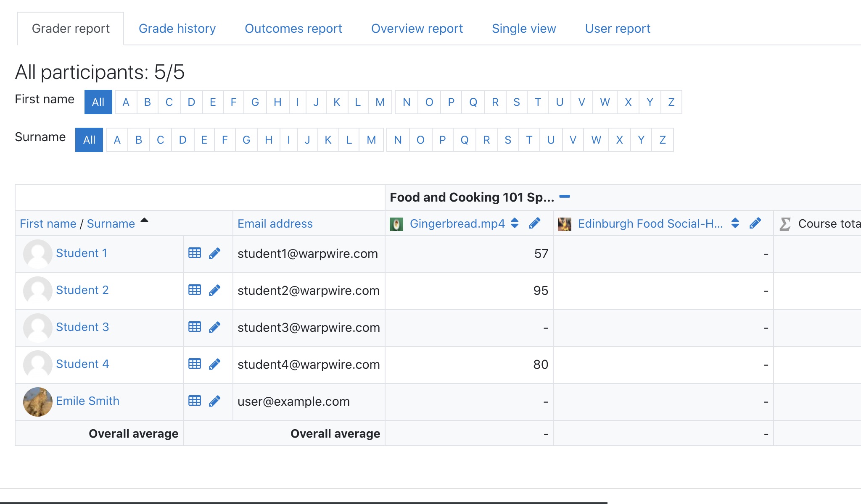Sort by the Email address header link
861x504 pixels.
[x=275, y=223]
